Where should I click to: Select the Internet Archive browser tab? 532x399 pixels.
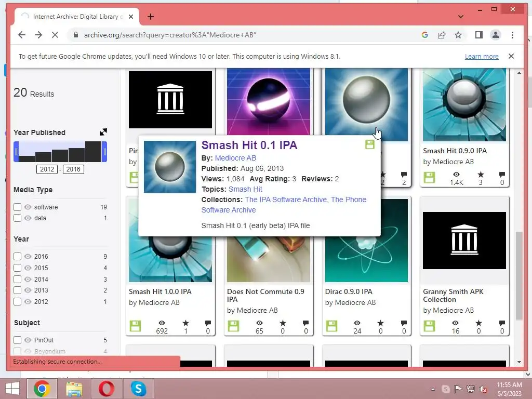tap(77, 17)
